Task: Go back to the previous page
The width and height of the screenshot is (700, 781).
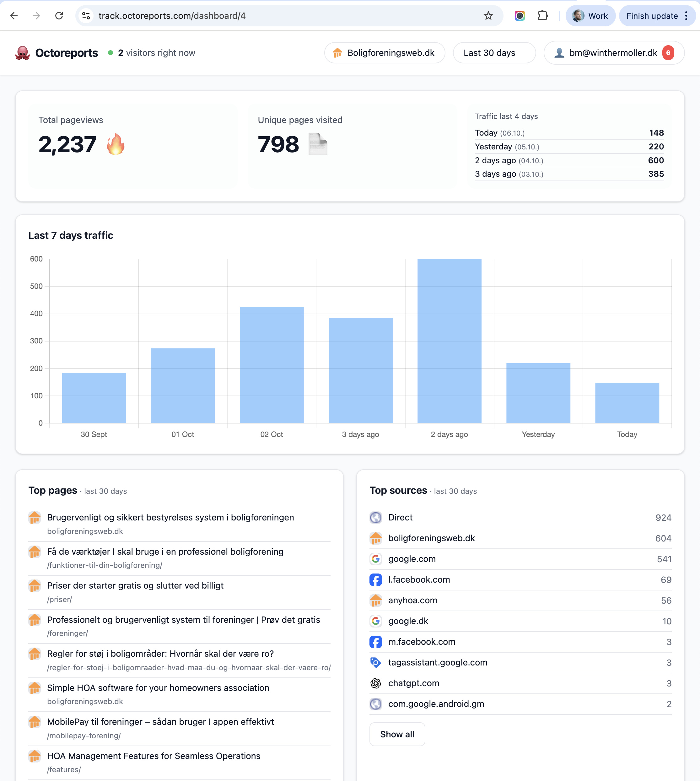Action: click(14, 16)
